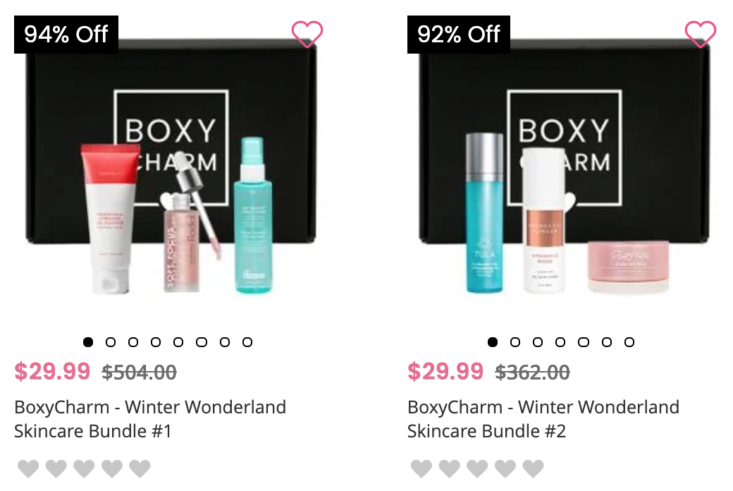Select last carousel dot for Bundle #2

[x=629, y=342]
